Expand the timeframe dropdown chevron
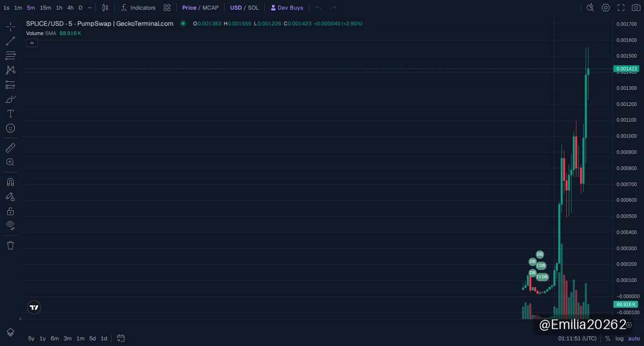 [x=90, y=8]
